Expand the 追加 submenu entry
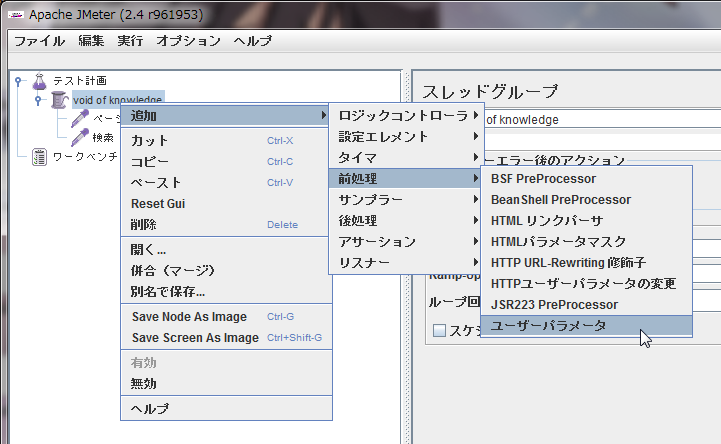Screen dimensions: 721x444 click(225, 115)
